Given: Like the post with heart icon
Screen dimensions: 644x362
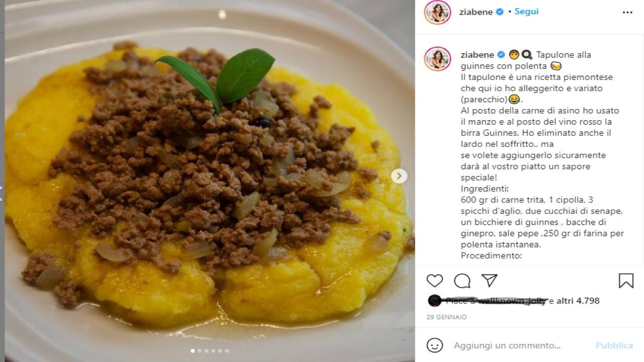Looking at the screenshot, I should pyautogui.click(x=435, y=281).
